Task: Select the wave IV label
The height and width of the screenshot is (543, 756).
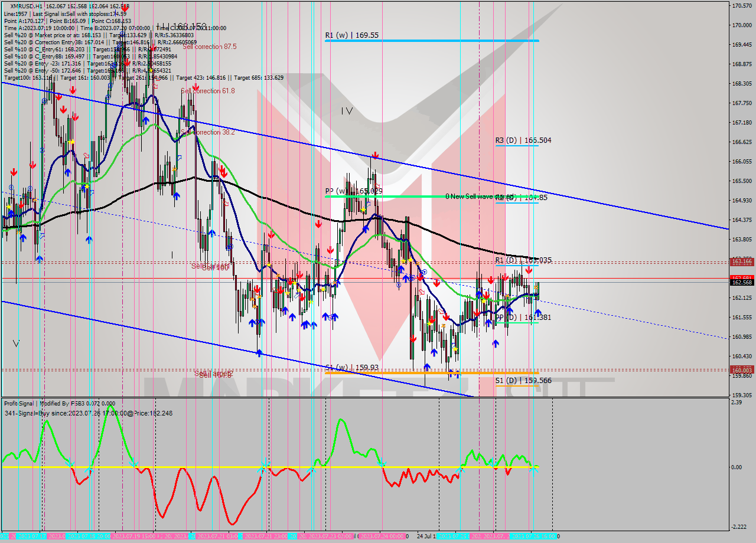Action: (347, 110)
